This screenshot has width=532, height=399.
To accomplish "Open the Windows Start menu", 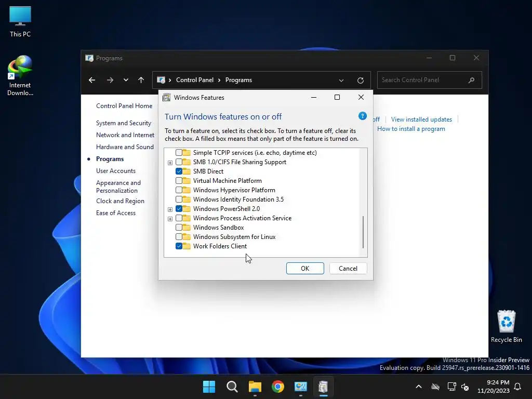I will pos(209,387).
